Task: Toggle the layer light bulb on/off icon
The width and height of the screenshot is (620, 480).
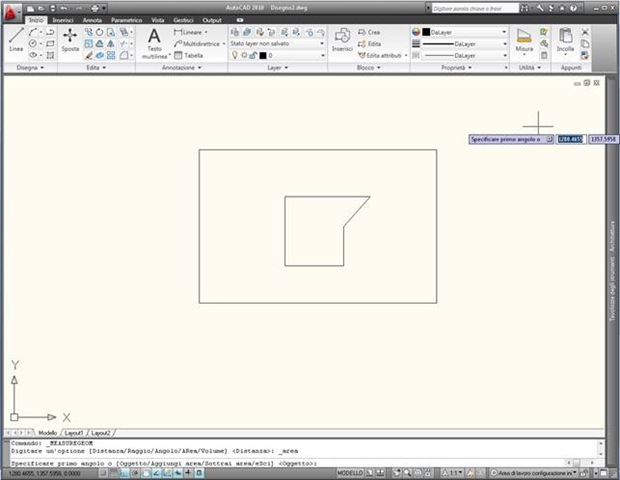Action: [x=234, y=55]
